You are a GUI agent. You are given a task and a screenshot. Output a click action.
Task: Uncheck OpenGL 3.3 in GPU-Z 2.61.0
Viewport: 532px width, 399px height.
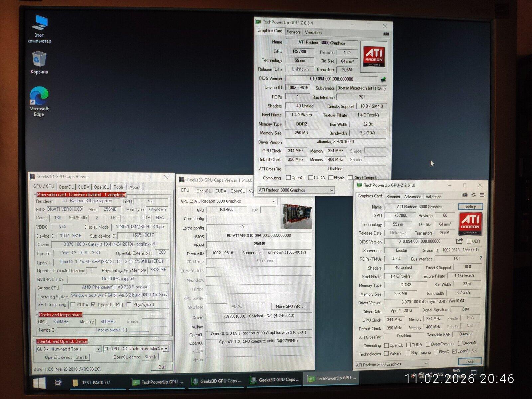click(455, 351)
